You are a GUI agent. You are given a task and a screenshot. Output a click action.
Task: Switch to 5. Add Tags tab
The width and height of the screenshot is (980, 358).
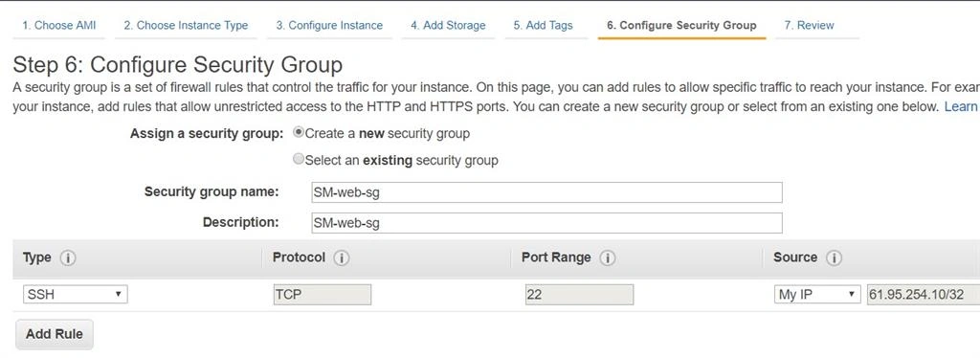click(544, 26)
